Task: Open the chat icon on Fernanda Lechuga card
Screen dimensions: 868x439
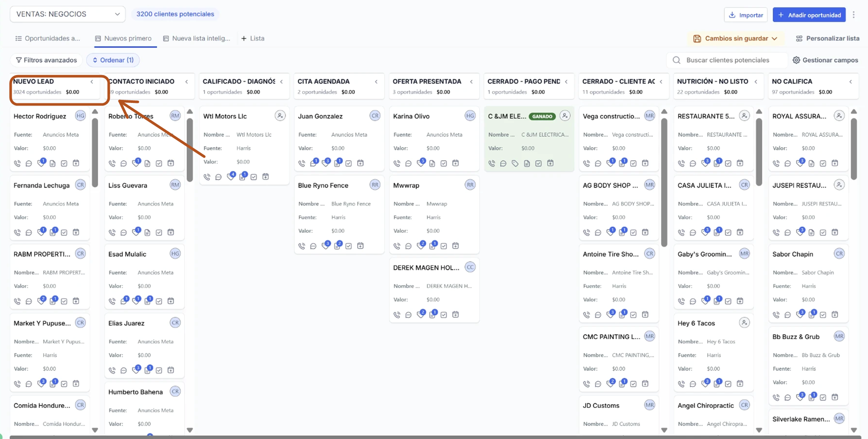Action: click(29, 232)
